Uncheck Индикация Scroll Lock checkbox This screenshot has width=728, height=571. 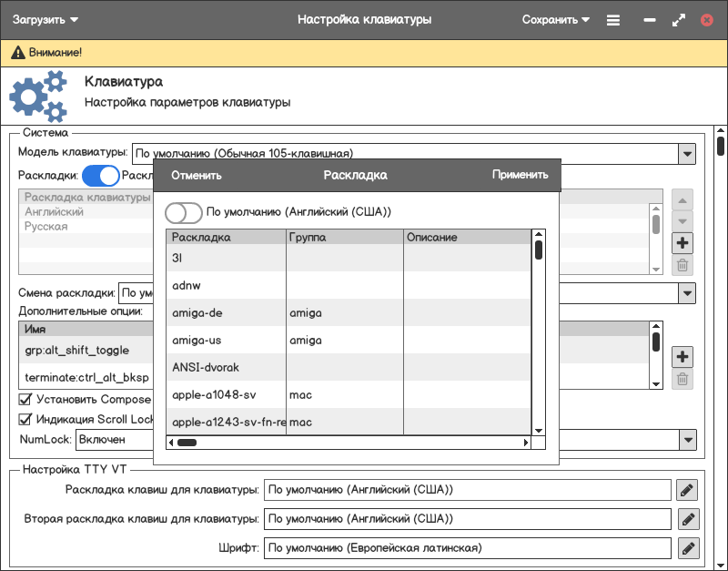pos(25,420)
